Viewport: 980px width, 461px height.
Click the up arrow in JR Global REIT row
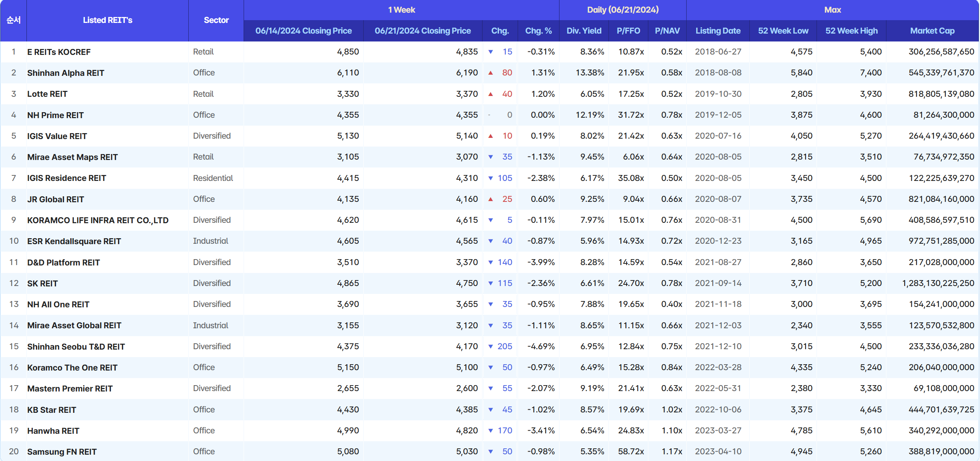click(490, 199)
